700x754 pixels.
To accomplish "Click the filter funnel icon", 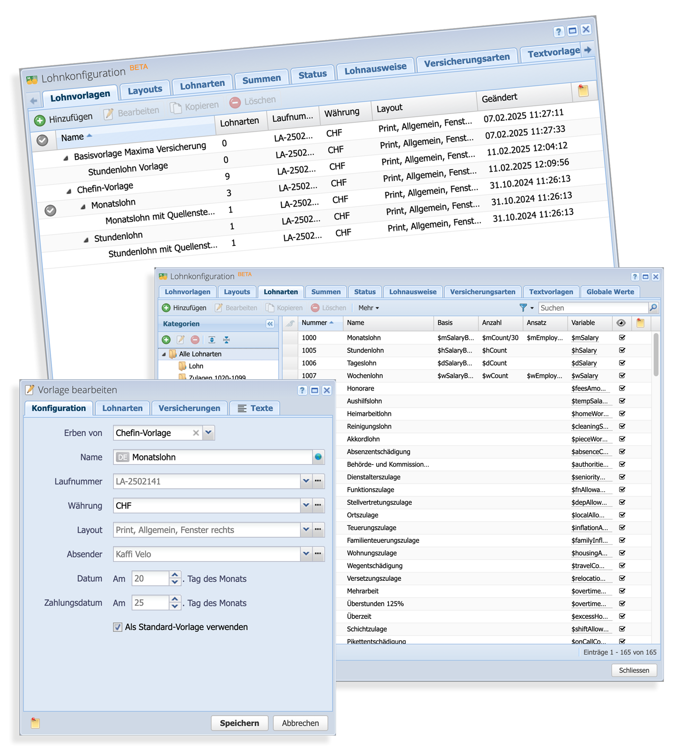I will [x=523, y=307].
